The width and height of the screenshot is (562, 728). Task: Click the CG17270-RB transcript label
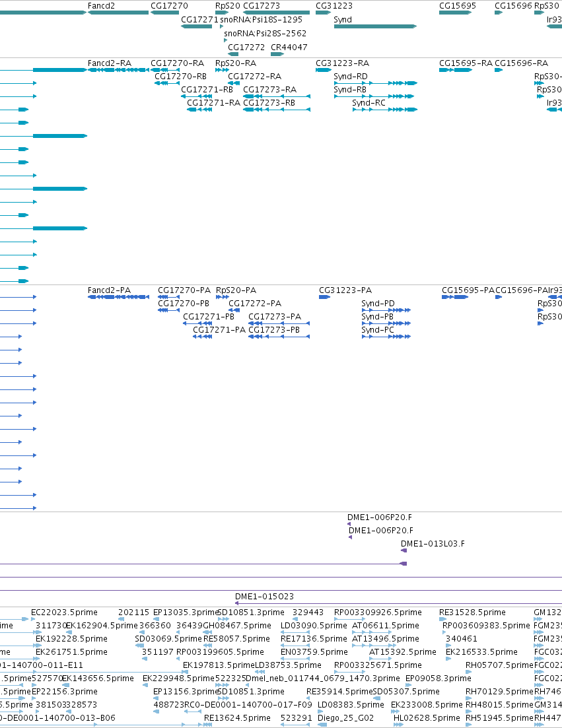point(181,77)
